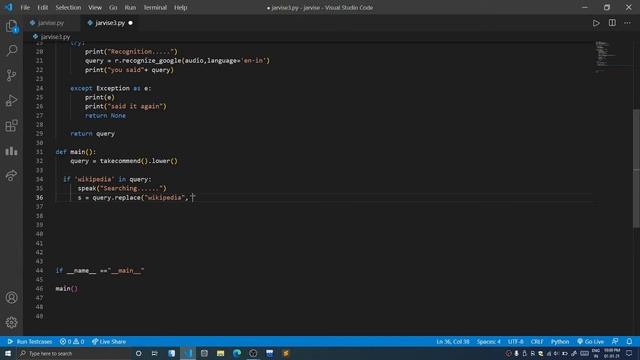Open the Source Control view
The height and width of the screenshot is (360, 640).
11,76
